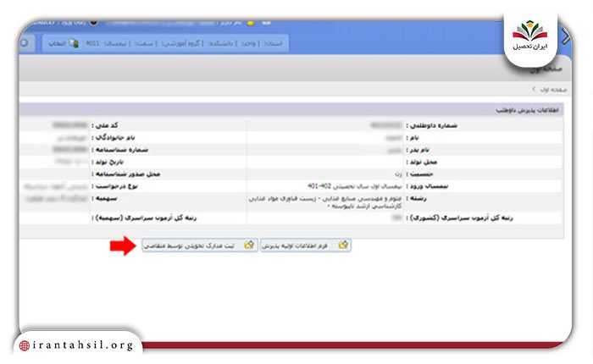Click the pencil icon on the ثبت مدارک button
Image resolution: width=593 pixels, height=364 pixels.
249,245
